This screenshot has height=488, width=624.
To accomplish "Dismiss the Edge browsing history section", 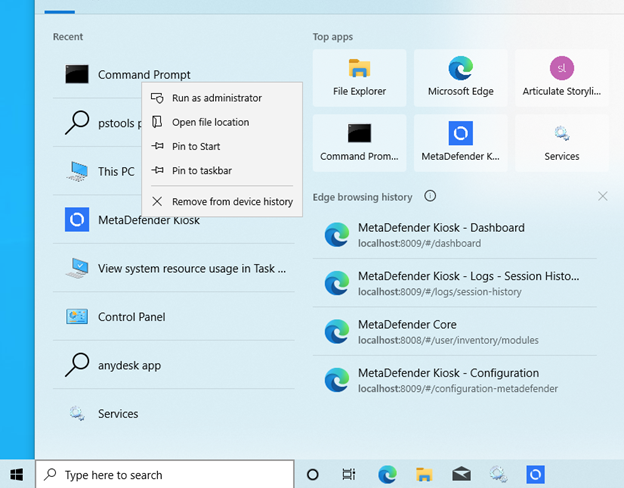I will (603, 196).
